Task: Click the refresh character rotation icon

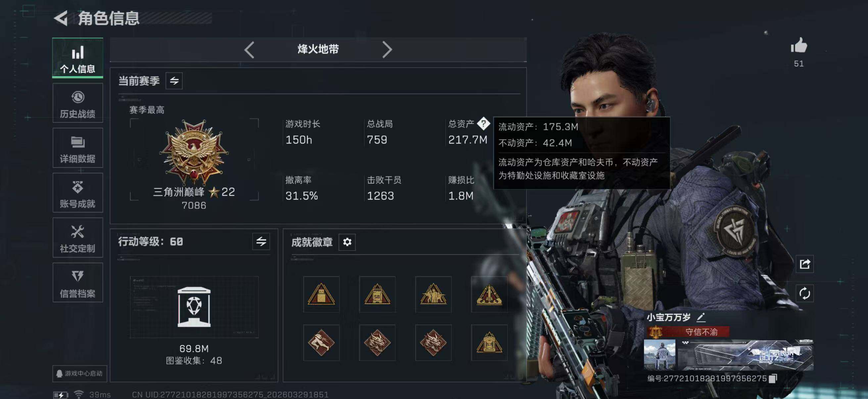Action: click(x=805, y=293)
